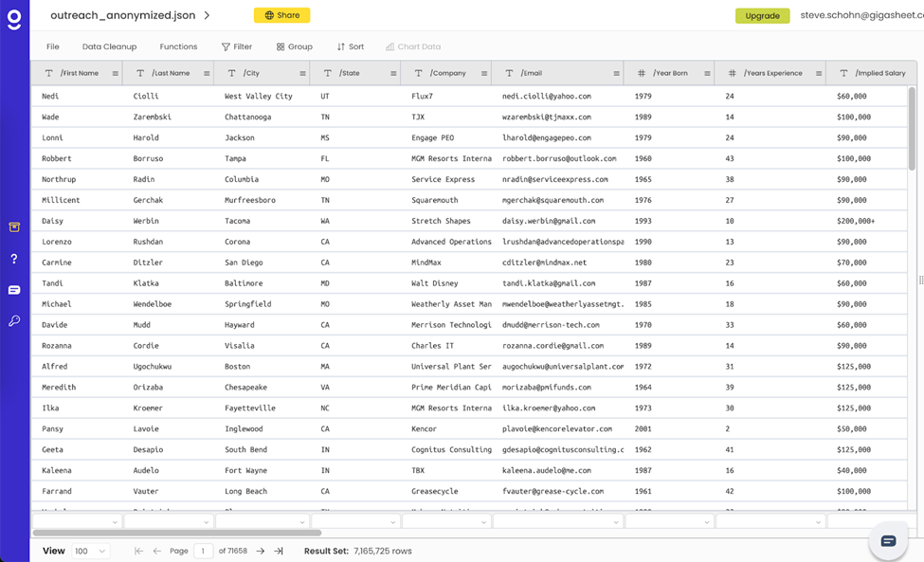Screen dimensions: 924x562
Task: Open View rows-per-page 100 dropdown
Action: click(91, 551)
